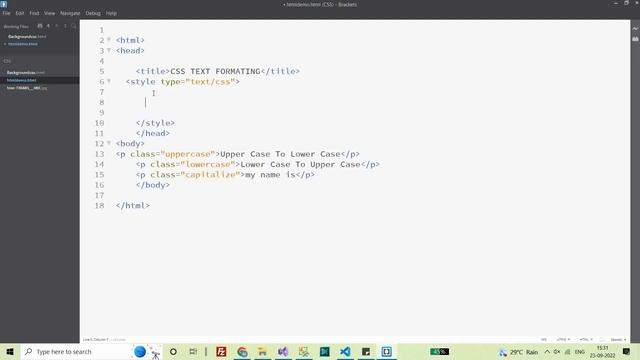Open highlighted htmldemo.html in project tree
Screen dimensions: 640x360
coord(22,80)
